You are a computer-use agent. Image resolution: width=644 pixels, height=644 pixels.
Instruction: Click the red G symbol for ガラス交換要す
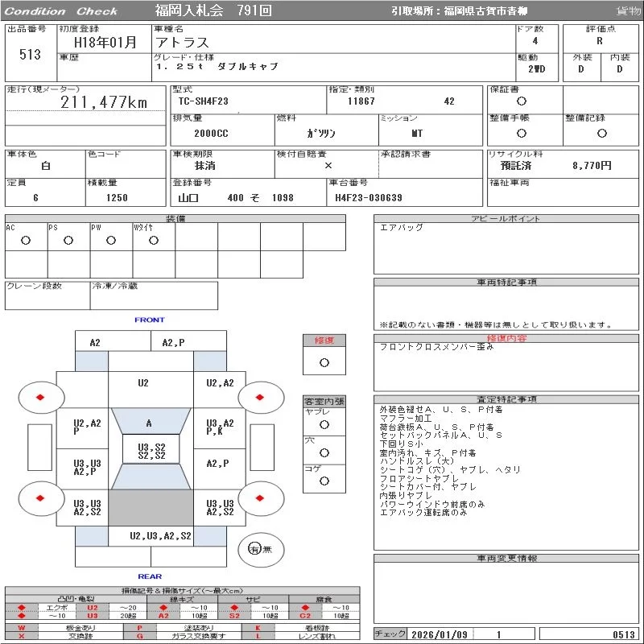coord(139,636)
